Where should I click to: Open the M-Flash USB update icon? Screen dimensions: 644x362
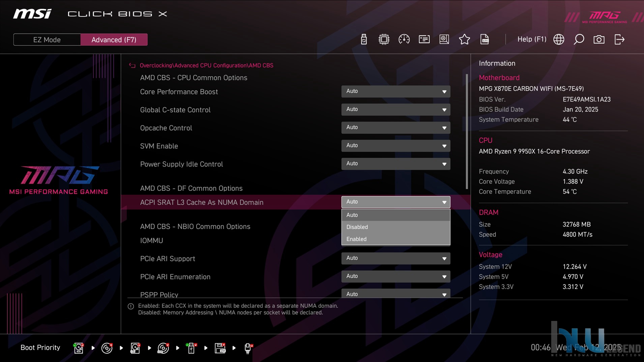(363, 39)
